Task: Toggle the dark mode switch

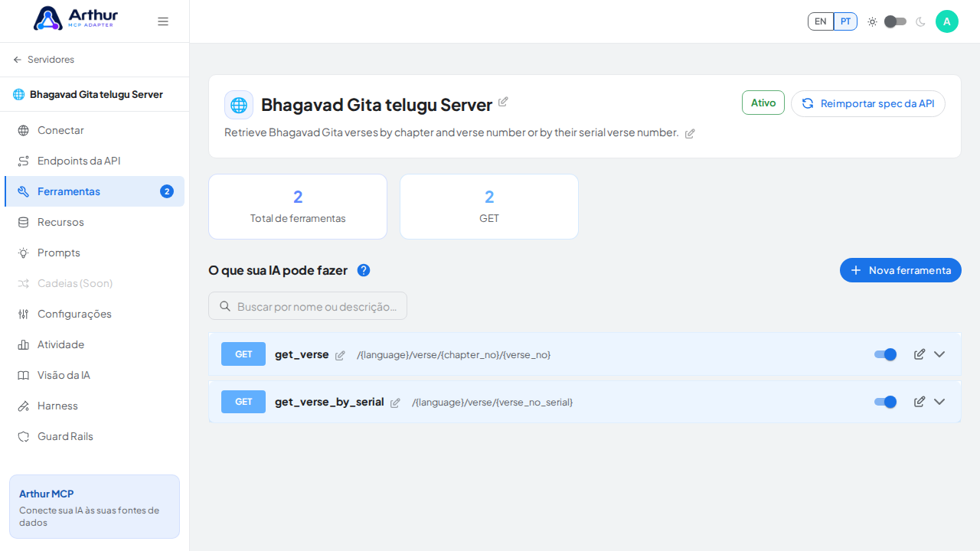Action: 895,21
